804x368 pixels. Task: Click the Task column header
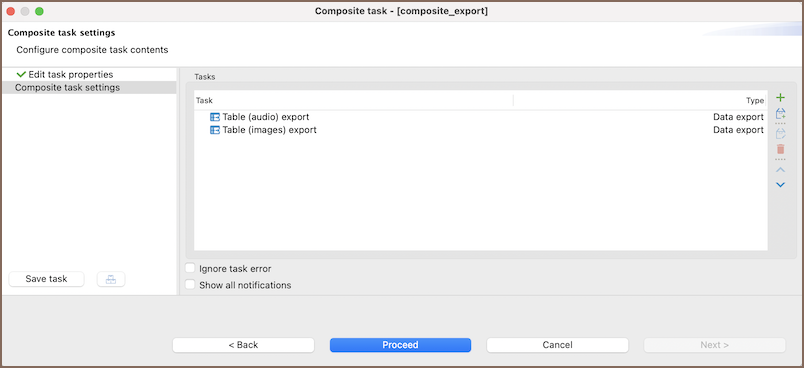tap(354, 100)
